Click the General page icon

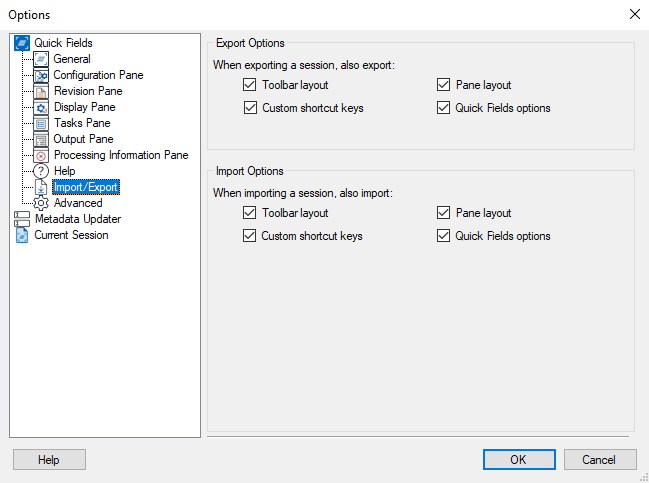click(x=41, y=59)
